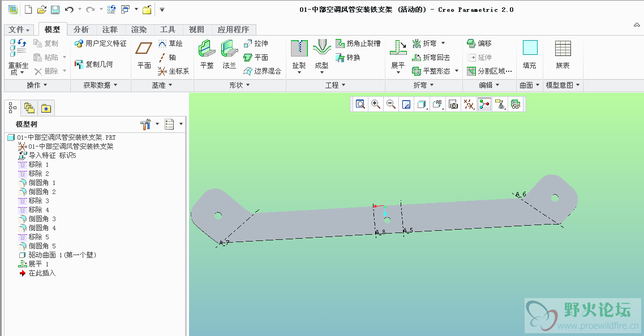Click the Form (成型) tool
Screen dimensions: 644x336
321,57
